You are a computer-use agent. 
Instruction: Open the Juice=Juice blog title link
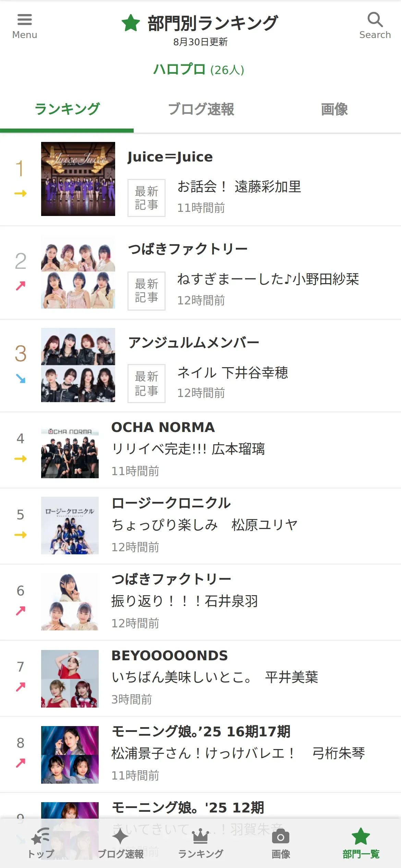click(x=170, y=157)
